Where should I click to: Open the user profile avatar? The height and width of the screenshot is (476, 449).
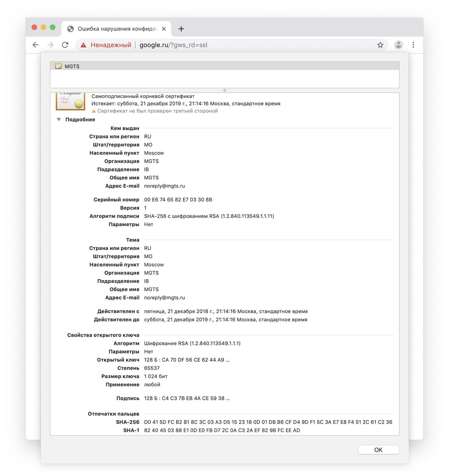click(x=399, y=45)
